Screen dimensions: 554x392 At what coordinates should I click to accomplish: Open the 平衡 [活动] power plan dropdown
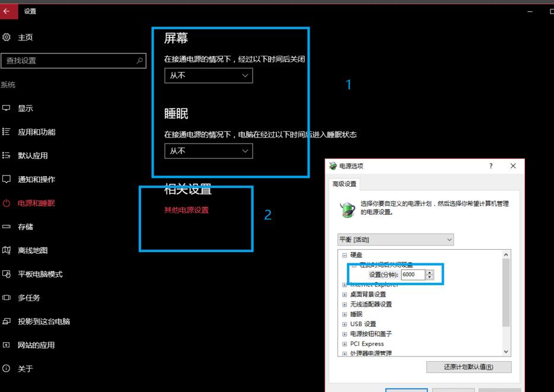395,239
